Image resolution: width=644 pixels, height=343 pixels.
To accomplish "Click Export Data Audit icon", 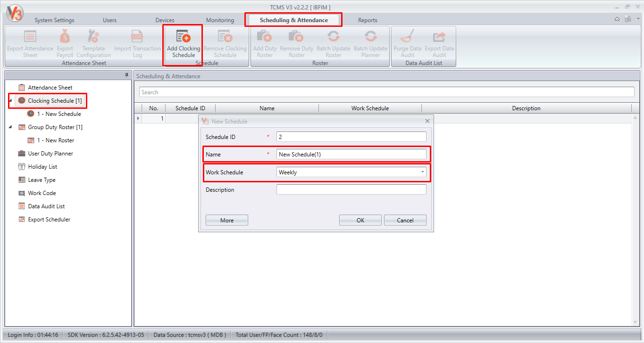I will (439, 37).
